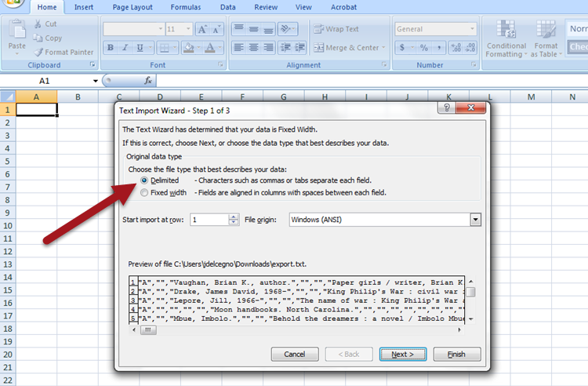Click the Cancel button in the wizard
Image resolution: width=588 pixels, height=386 pixels.
[x=295, y=354]
